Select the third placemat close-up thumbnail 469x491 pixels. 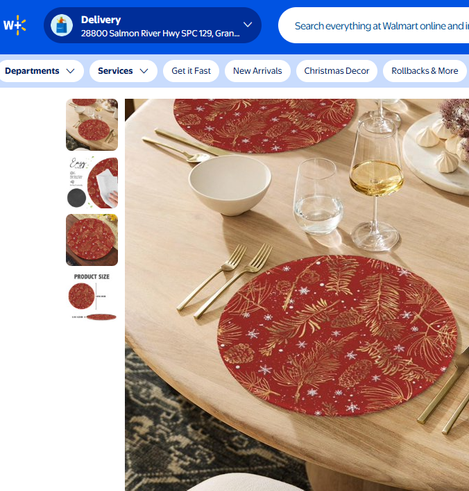(92, 240)
